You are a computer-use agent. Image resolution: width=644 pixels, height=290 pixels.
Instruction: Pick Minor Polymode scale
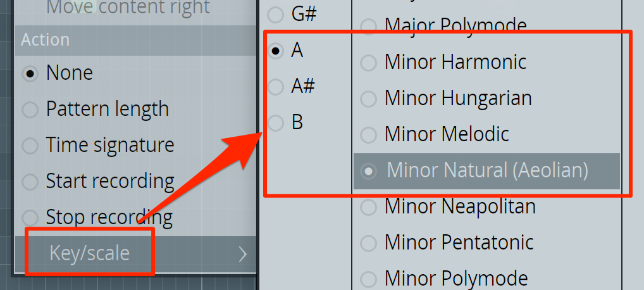click(x=486, y=279)
